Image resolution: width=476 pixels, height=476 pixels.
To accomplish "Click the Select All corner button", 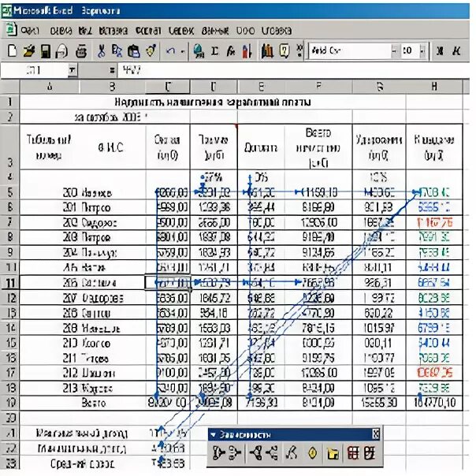I will (x=10, y=87).
